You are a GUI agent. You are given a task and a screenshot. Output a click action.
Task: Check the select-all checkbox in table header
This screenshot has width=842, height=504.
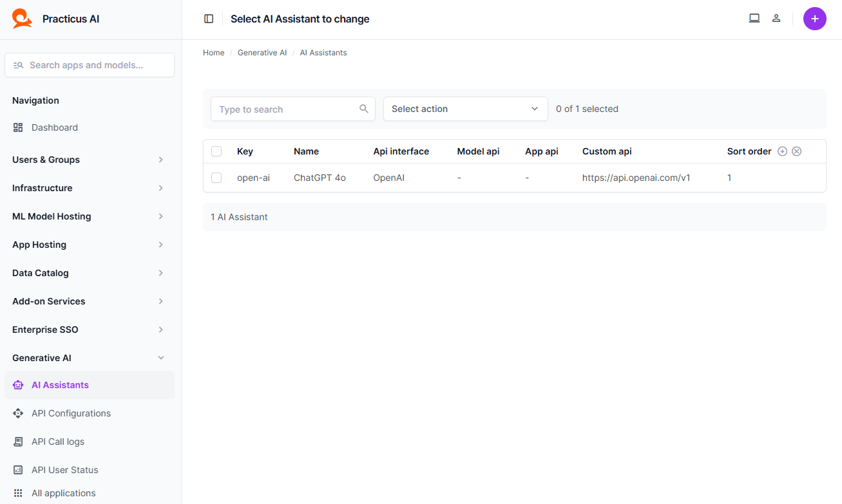click(216, 151)
